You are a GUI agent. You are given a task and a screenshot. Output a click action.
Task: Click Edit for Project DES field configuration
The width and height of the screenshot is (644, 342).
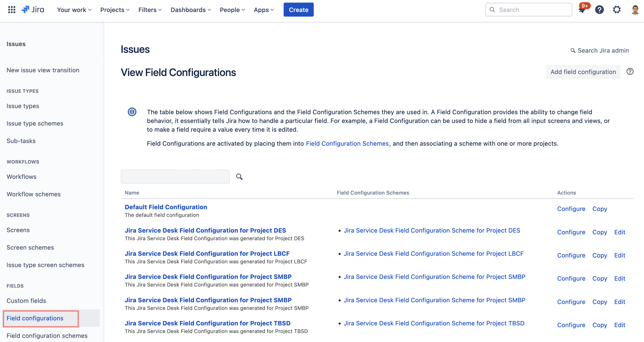point(620,232)
